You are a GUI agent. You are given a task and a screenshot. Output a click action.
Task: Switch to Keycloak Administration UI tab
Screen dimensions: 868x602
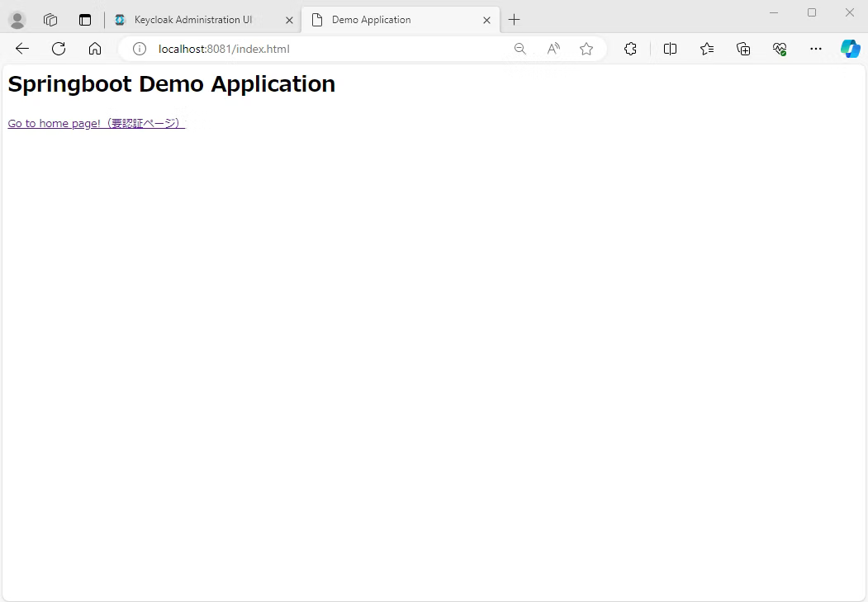(x=193, y=20)
